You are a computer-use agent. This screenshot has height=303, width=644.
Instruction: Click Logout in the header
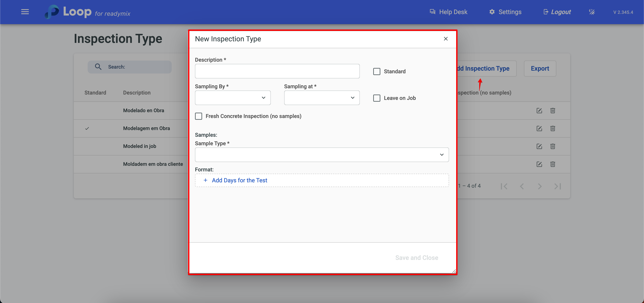[557, 12]
